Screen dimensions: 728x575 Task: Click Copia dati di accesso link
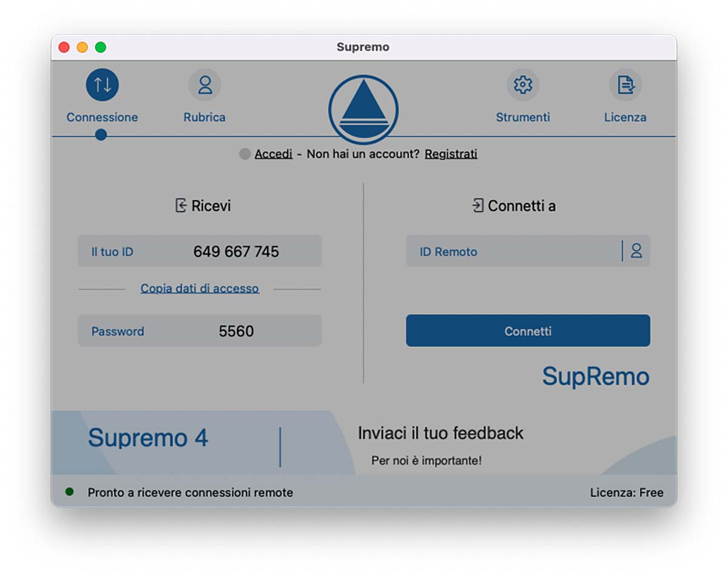(x=200, y=289)
